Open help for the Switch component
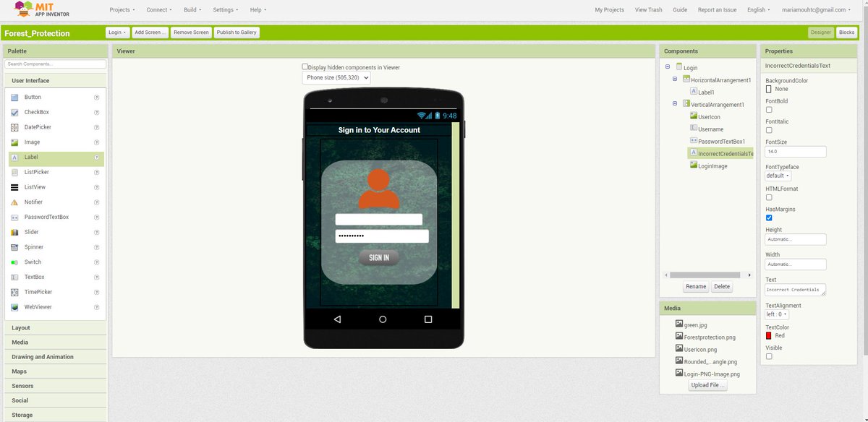The height and width of the screenshot is (422, 868). coord(96,262)
